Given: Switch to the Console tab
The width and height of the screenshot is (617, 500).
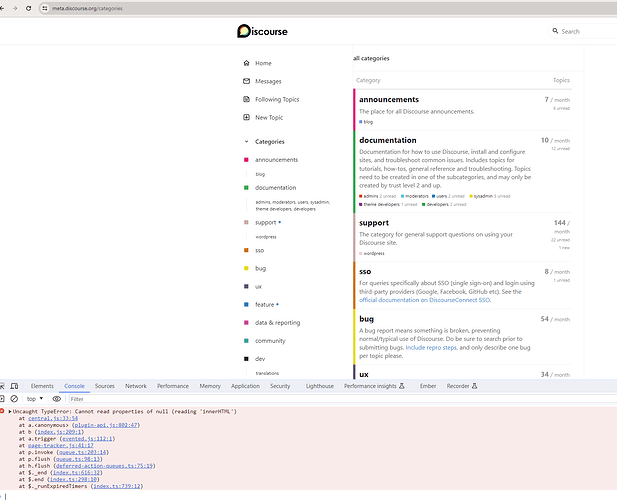Looking at the screenshot, I should click(x=74, y=386).
